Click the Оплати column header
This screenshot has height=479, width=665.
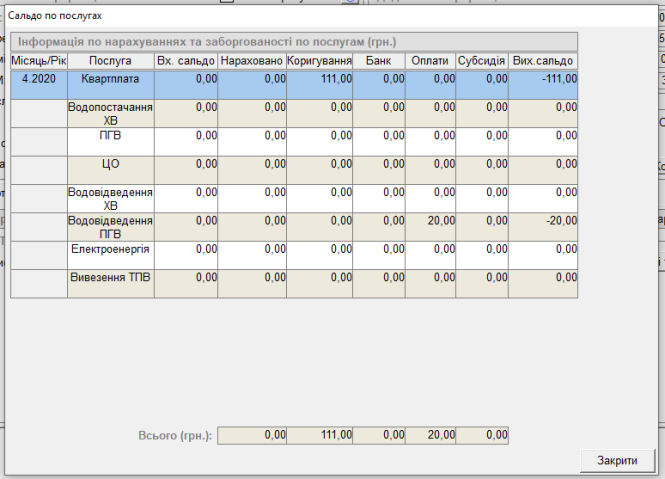pyautogui.click(x=432, y=62)
